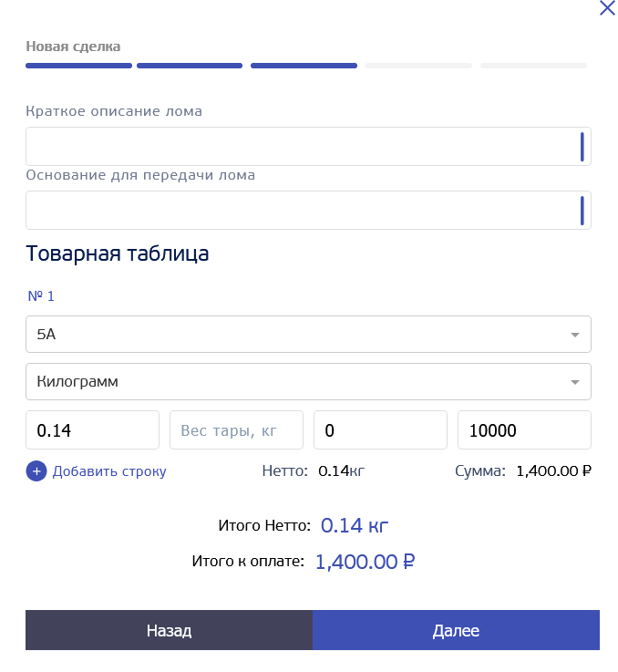
Task: Focus the 'Основание для передачи лома' field
Action: 301,211
